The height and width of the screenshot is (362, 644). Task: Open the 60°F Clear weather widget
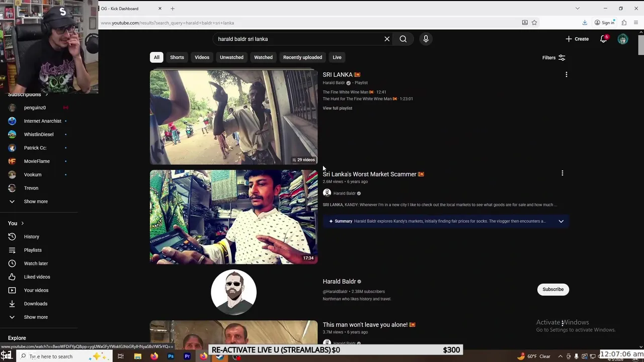click(533, 356)
